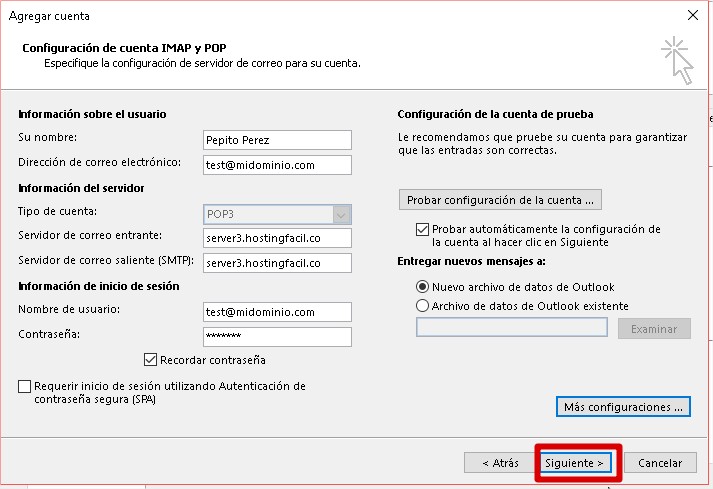
Task: Select Nuevo archivo de datos de Outlook
Action: pos(423,287)
